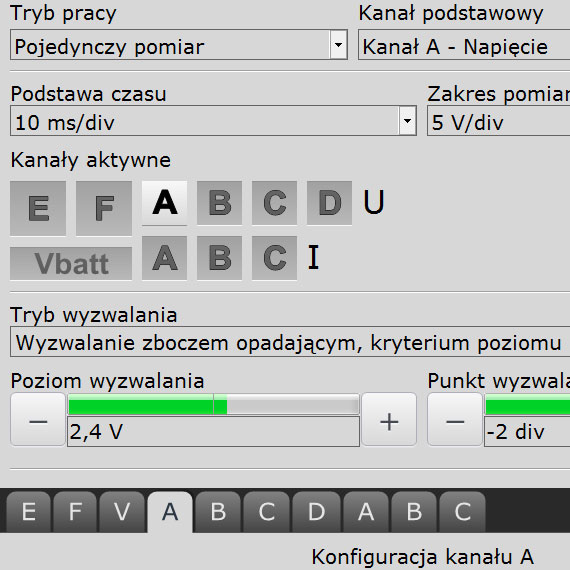
Task: Enable current channel C button
Action: point(274,258)
